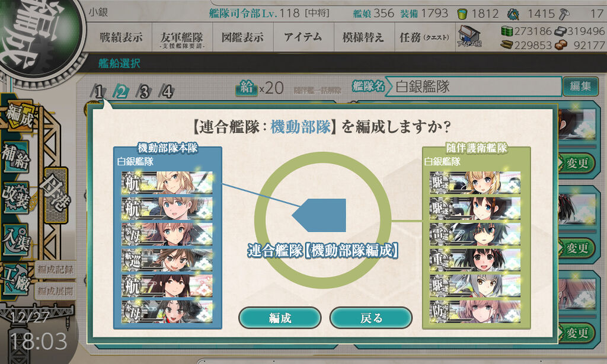607x364 pixels.
Task: Open 任務 (クエスト) quest menu
Action: pyautogui.click(x=424, y=37)
